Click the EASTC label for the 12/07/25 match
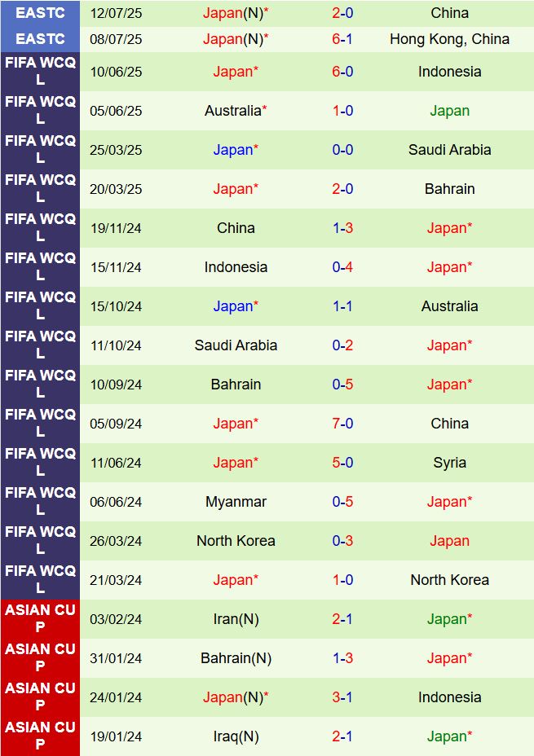This screenshot has width=534, height=756. coord(40,13)
